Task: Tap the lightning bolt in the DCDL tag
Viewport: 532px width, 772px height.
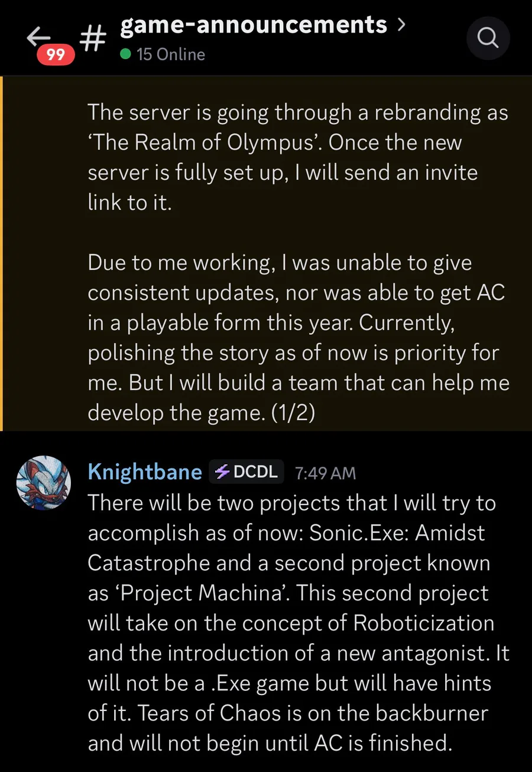Action: pyautogui.click(x=222, y=471)
